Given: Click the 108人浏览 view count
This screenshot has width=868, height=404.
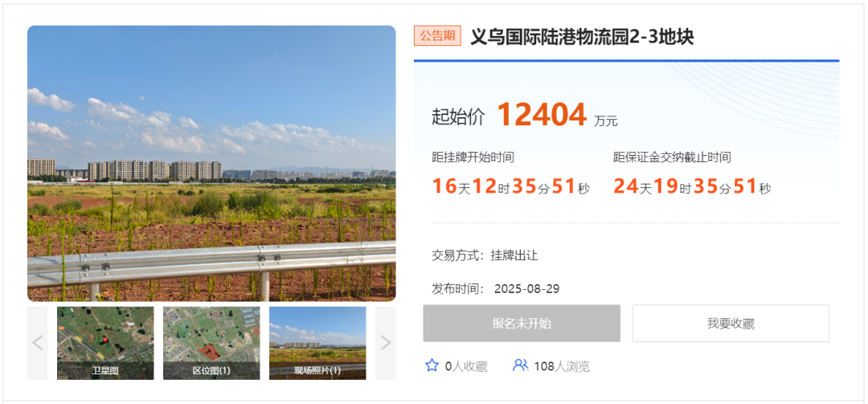Looking at the screenshot, I should [562, 366].
